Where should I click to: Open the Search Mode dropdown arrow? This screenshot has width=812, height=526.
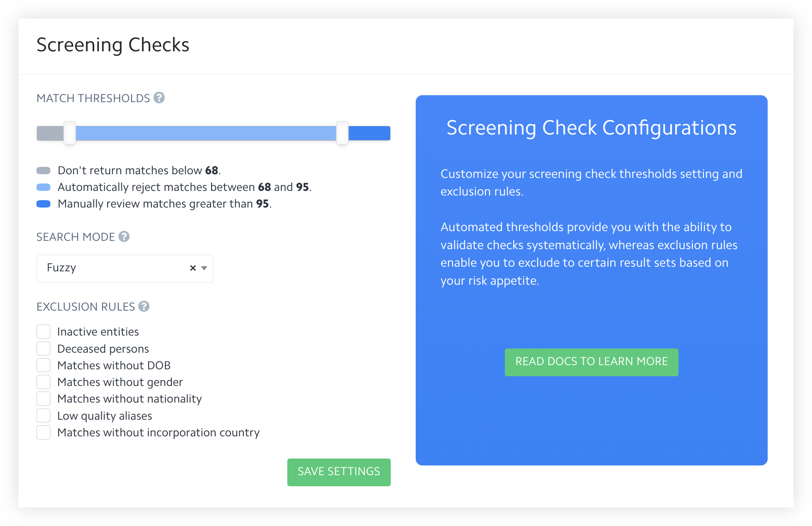204,268
